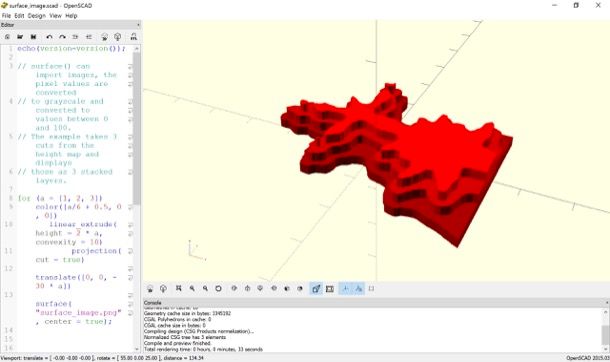Toggle Show Scale Markers button
This screenshot has height=362, width=610.
(x=359, y=289)
